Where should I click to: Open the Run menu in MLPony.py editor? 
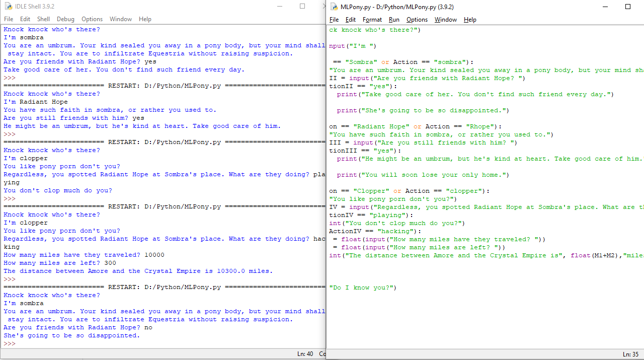click(394, 20)
